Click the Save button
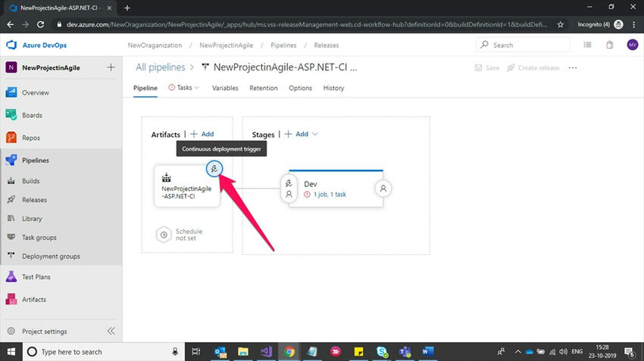644x361 pixels. [x=487, y=67]
